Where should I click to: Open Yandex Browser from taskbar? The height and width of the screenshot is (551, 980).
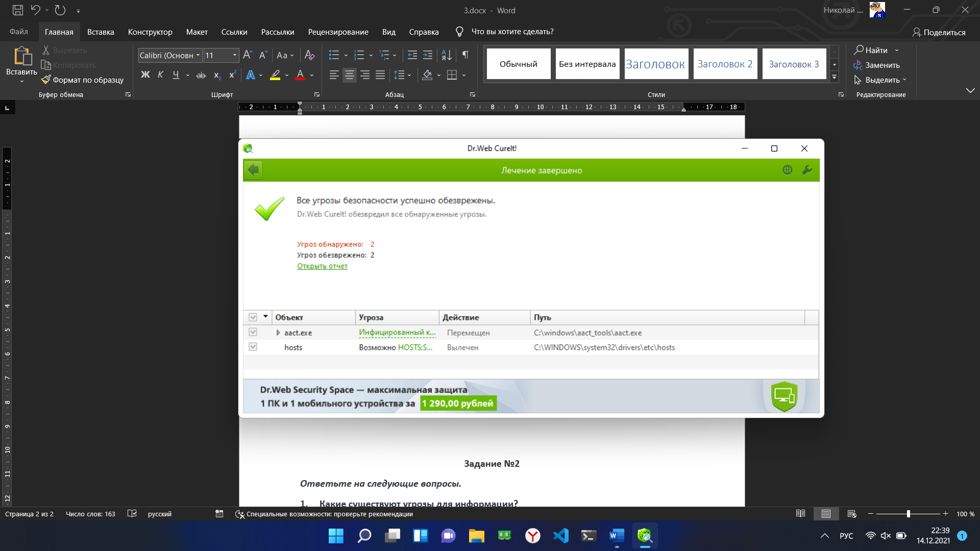pyautogui.click(x=533, y=536)
